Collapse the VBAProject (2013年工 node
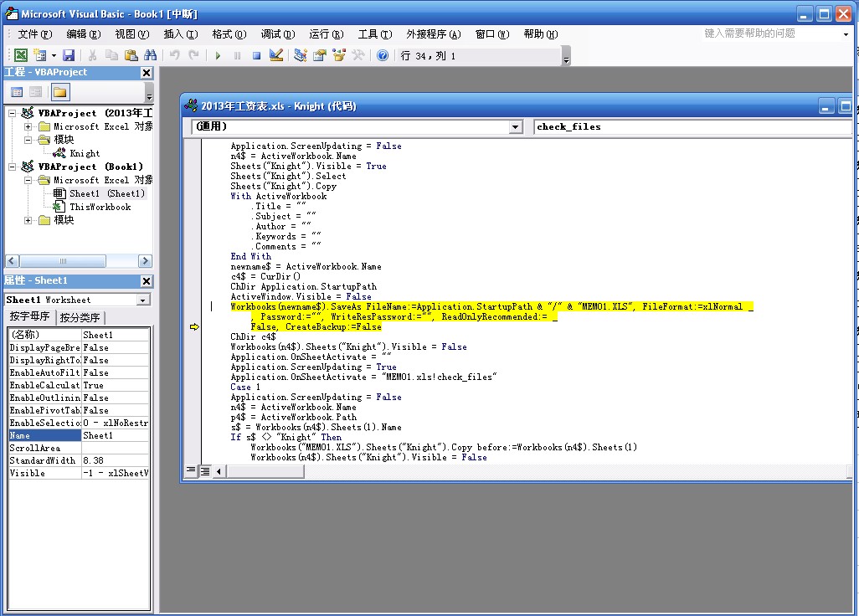This screenshot has height=616, width=859. pyautogui.click(x=12, y=113)
